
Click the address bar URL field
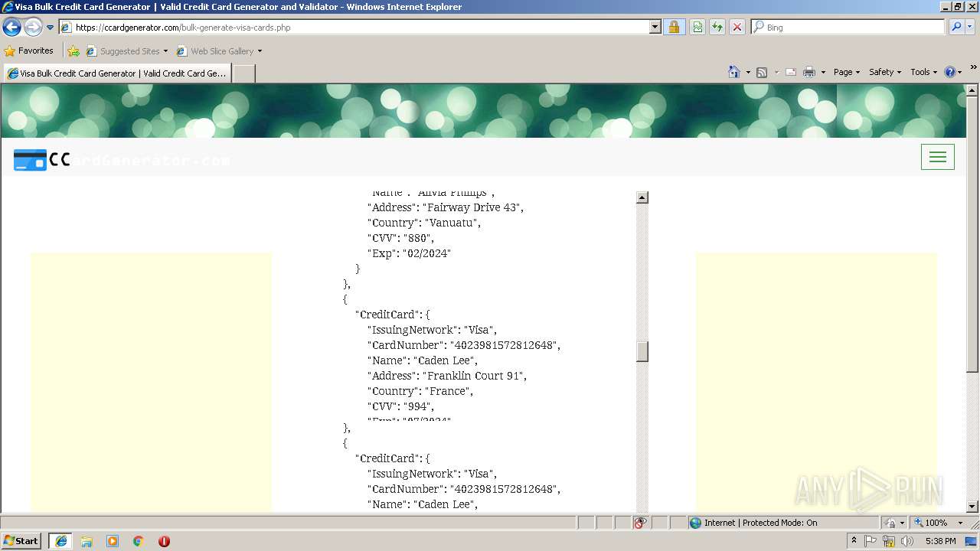pyautogui.click(x=354, y=28)
